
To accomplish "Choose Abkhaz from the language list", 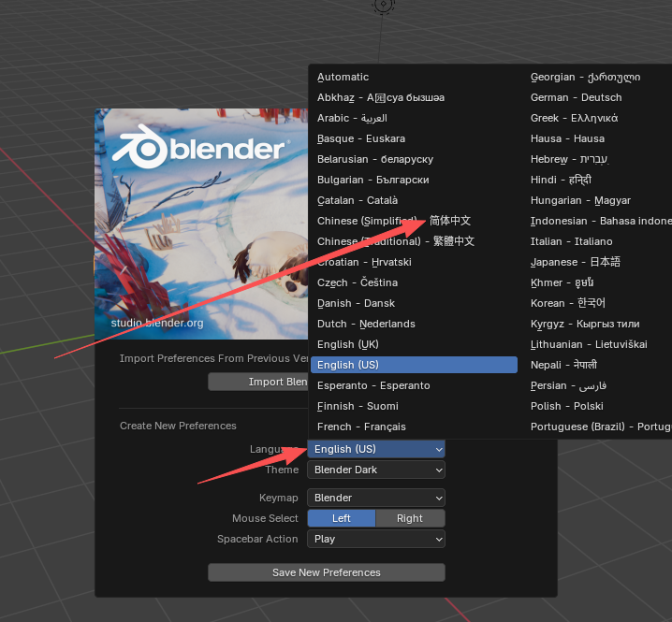I will click(414, 97).
